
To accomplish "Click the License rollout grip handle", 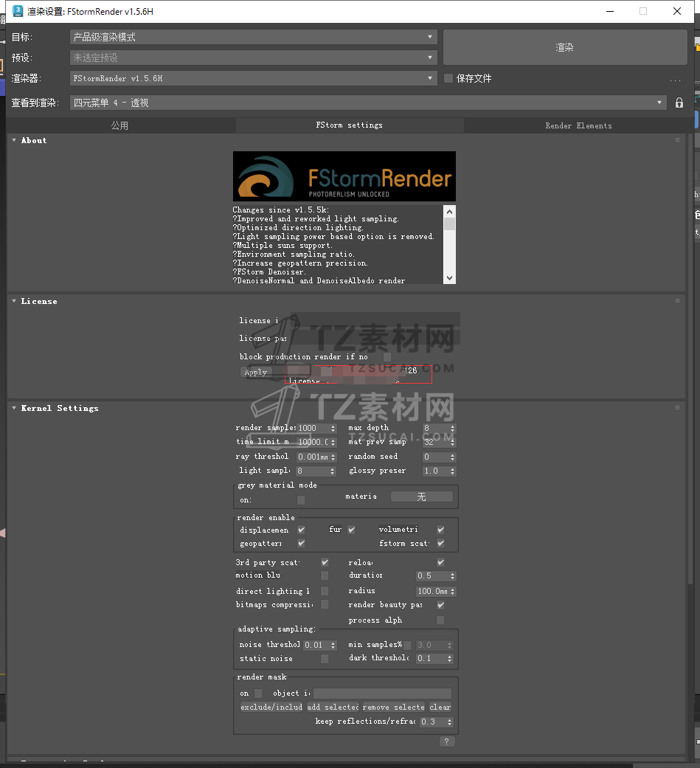I will pyautogui.click(x=677, y=301).
